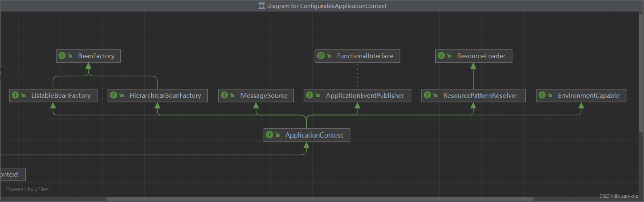The height and width of the screenshot is (202, 644).
Task: Click the lock icon beside FunctionalInterface
Action: [329, 56]
